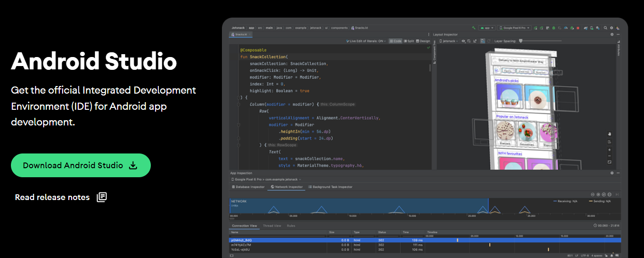
Task: Click Download Android Studio button
Action: [x=81, y=165]
